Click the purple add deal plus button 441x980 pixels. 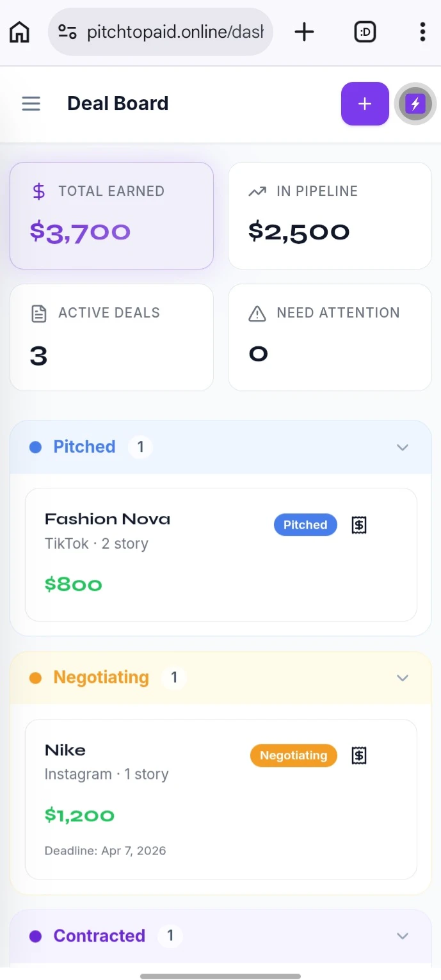(x=365, y=104)
